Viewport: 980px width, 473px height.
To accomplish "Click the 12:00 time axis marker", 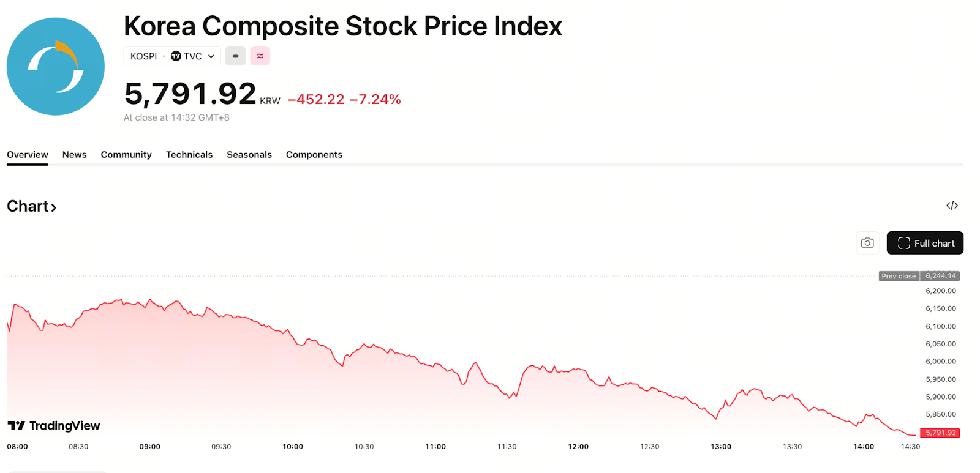I will click(x=578, y=447).
